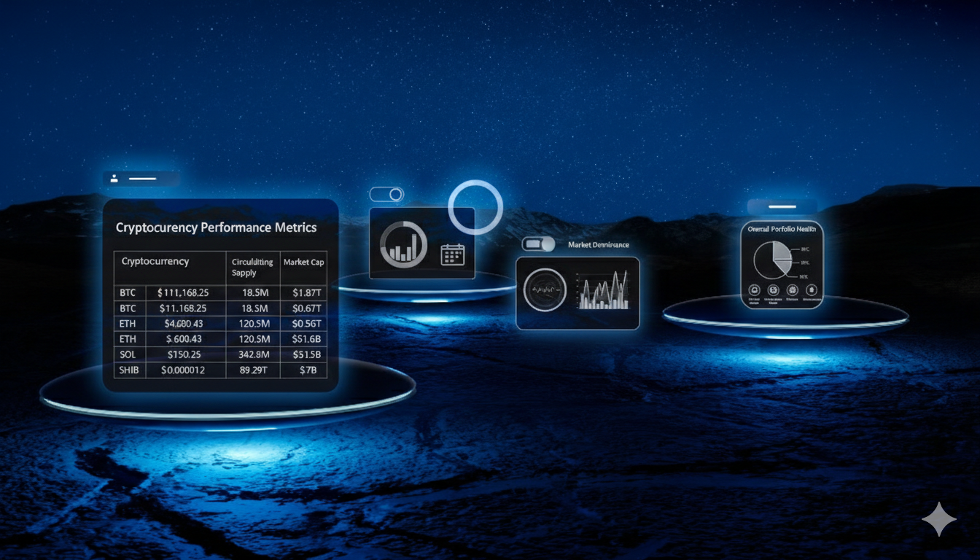Click the user profile icon above the table

(115, 178)
